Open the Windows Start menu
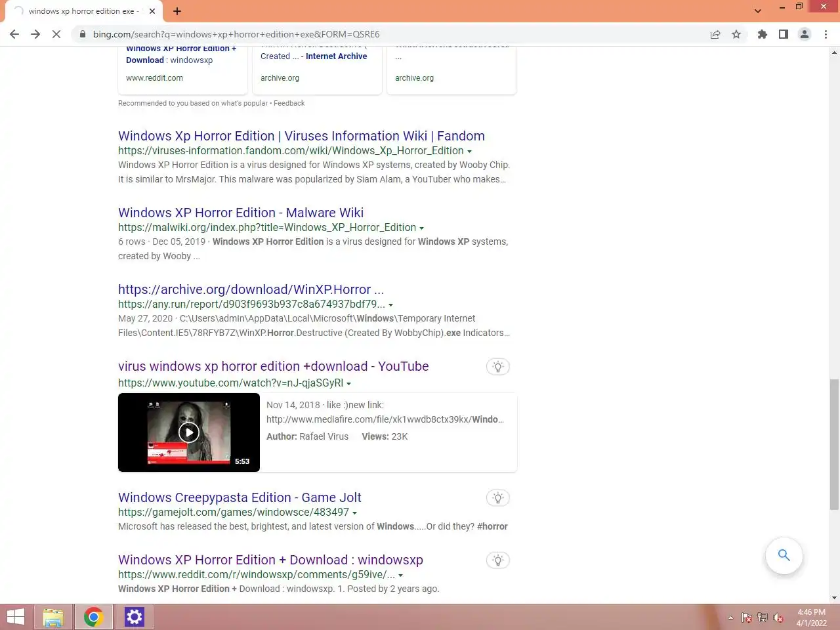Image resolution: width=840 pixels, height=630 pixels. [x=15, y=617]
